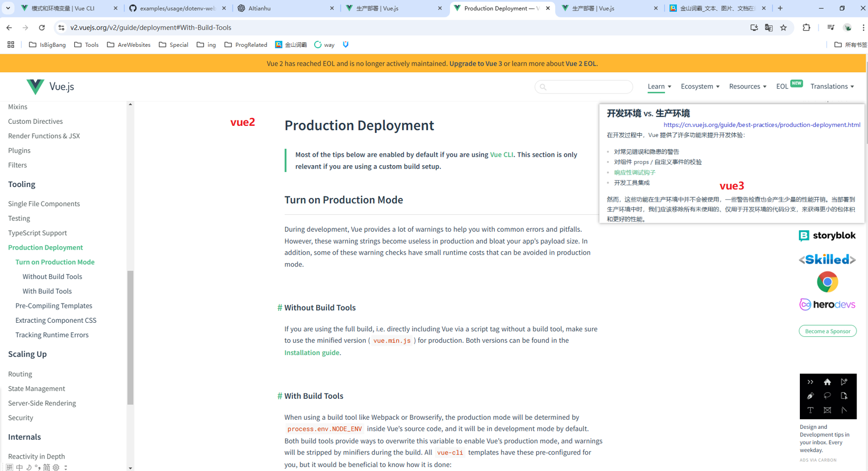The image size is (868, 471).
Task: Open Extracting Component CSS in sidebar
Action: (x=56, y=320)
